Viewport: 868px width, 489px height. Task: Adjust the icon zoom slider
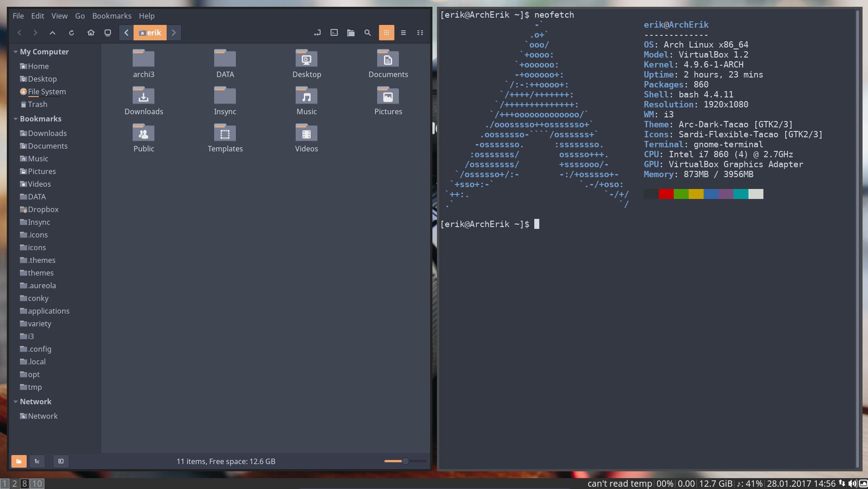[405, 461]
